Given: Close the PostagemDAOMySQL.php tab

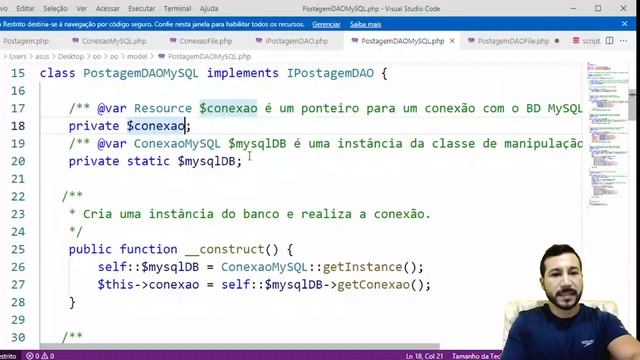Looking at the screenshot, I should (452, 41).
